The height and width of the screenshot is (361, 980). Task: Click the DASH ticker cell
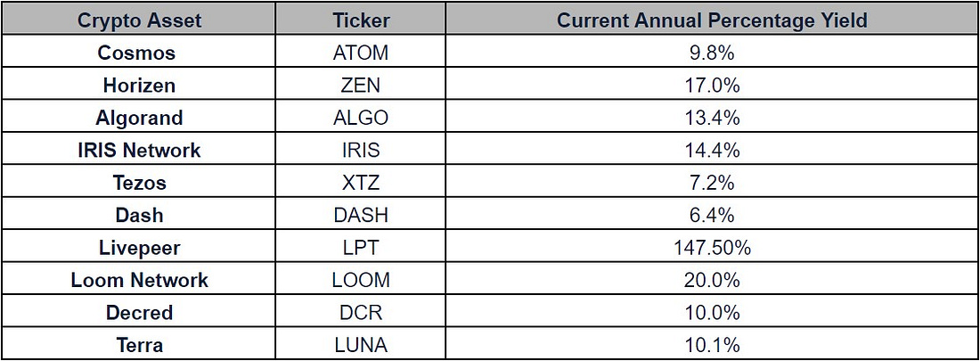click(x=361, y=215)
